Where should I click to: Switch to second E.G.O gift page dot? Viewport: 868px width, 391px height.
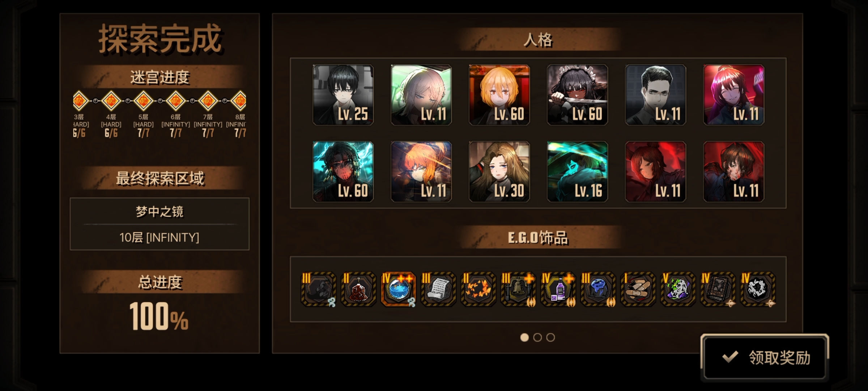pos(537,337)
